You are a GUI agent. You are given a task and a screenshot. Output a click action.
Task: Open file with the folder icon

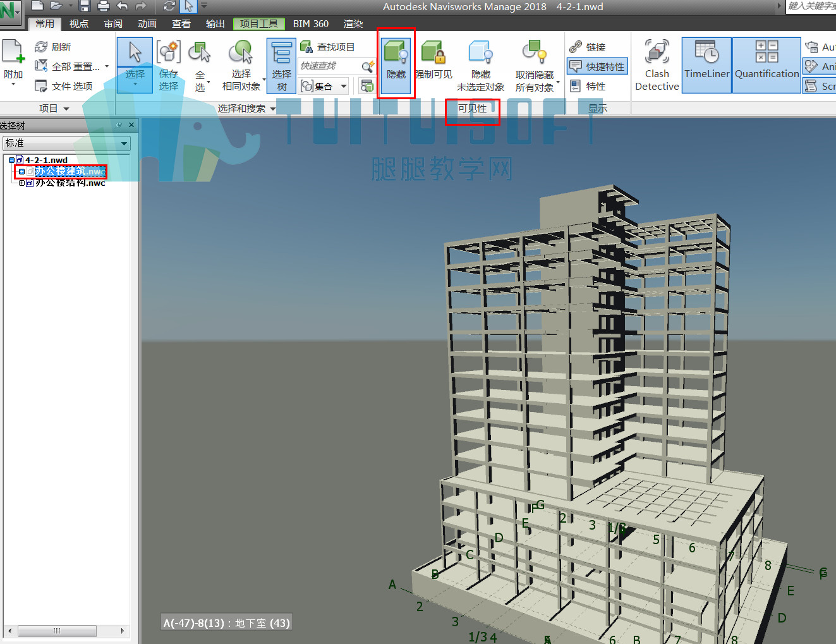[56, 6]
